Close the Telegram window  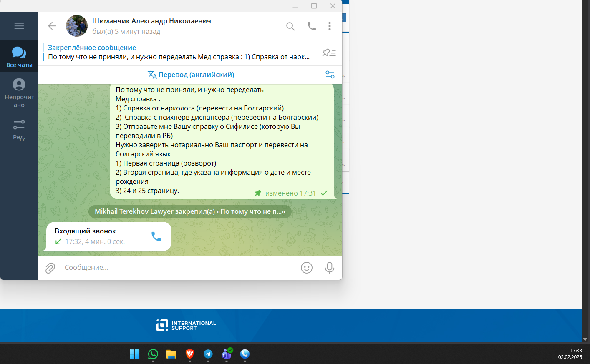333,6
